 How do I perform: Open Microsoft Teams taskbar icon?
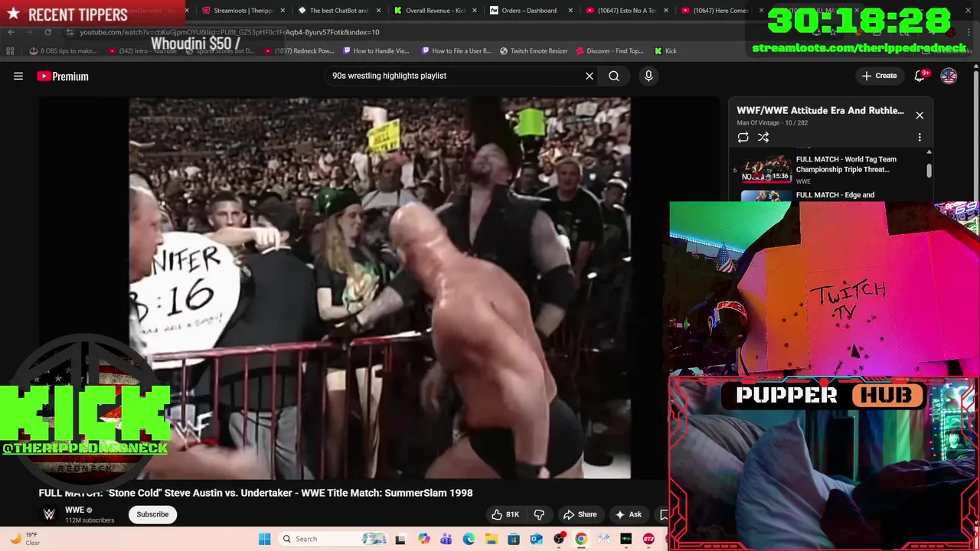point(446,539)
